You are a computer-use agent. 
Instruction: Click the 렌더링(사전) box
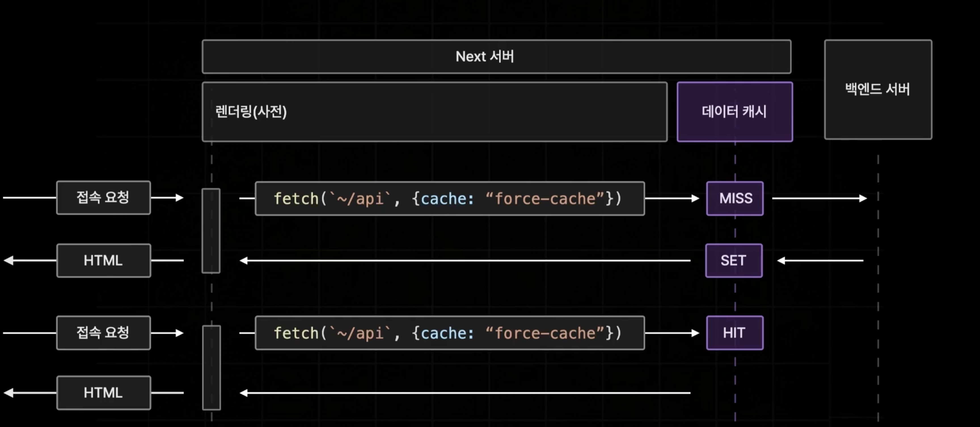click(434, 112)
